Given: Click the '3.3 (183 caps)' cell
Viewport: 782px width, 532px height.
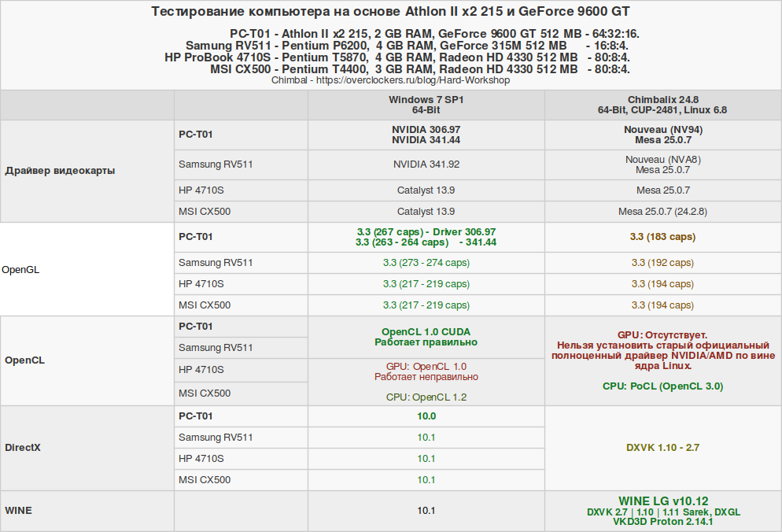Looking at the screenshot, I should coord(662,237).
